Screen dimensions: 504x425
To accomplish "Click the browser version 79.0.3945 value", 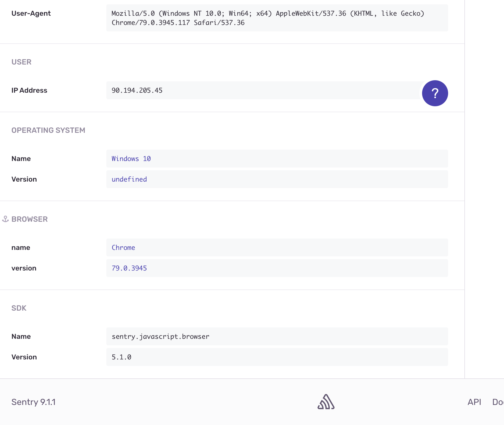I will [x=129, y=268].
